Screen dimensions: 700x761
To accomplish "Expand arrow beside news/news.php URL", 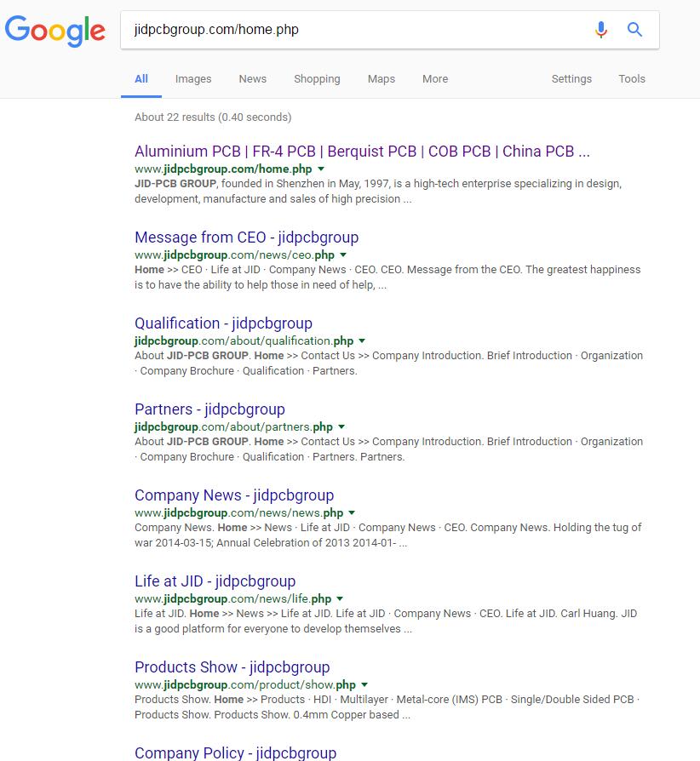I will coord(352,512).
